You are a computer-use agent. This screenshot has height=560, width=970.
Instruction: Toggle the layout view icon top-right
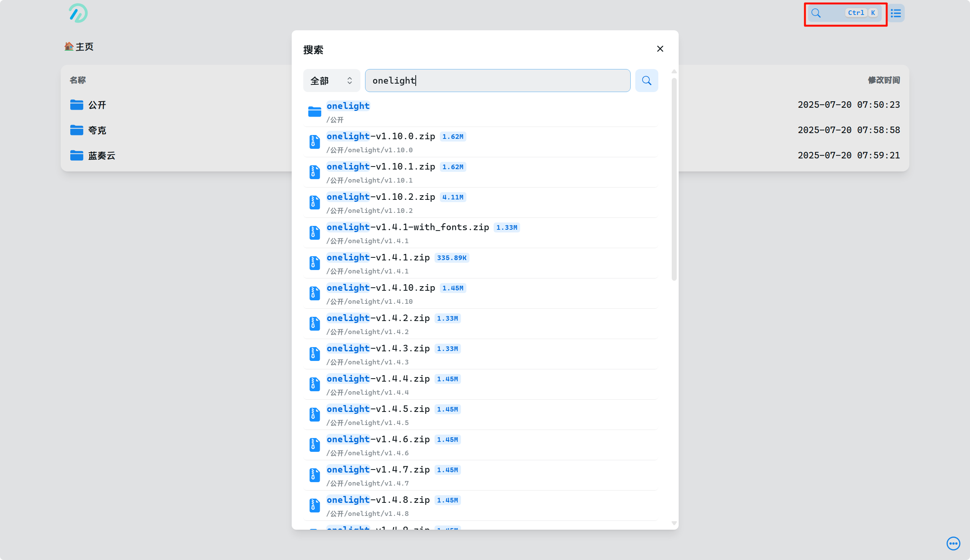(896, 13)
